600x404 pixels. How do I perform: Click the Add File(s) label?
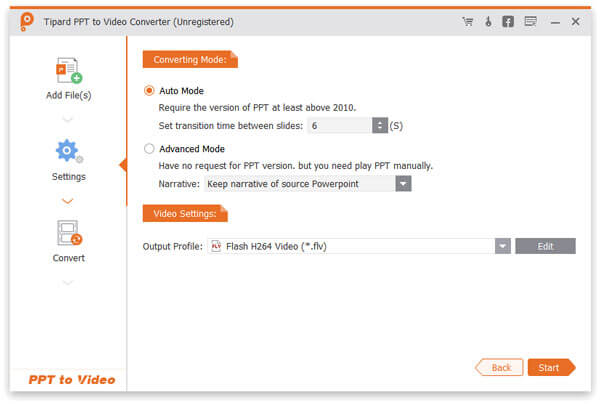click(x=69, y=95)
